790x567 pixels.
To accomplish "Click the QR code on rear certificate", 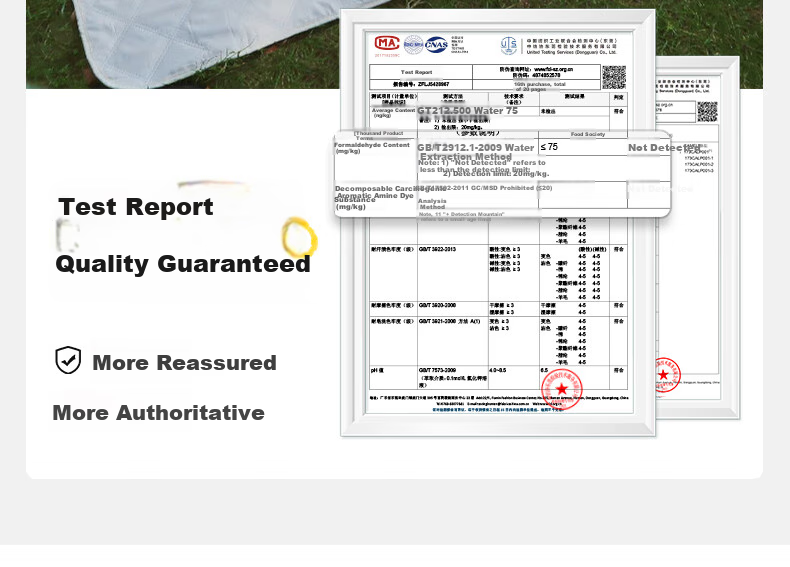I will coord(707,112).
